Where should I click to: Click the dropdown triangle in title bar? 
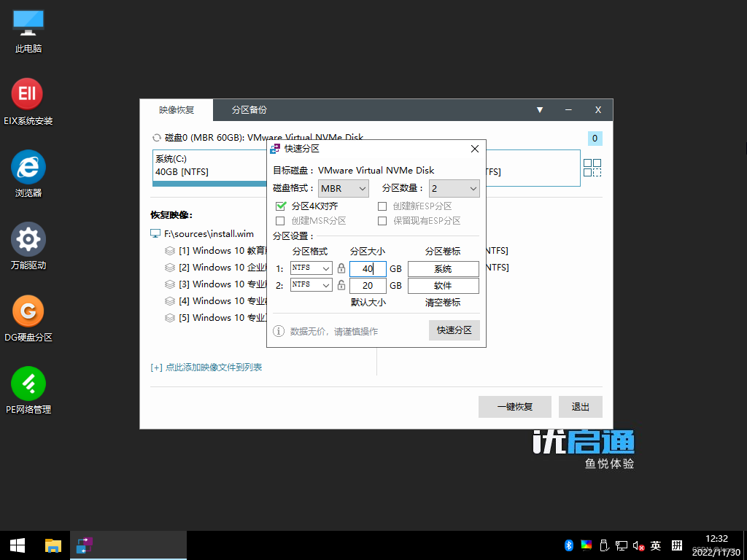(x=540, y=110)
